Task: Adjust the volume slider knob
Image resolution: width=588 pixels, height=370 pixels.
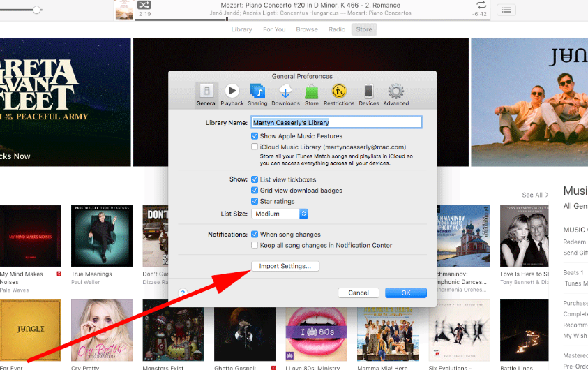Action: pyautogui.click(x=36, y=10)
